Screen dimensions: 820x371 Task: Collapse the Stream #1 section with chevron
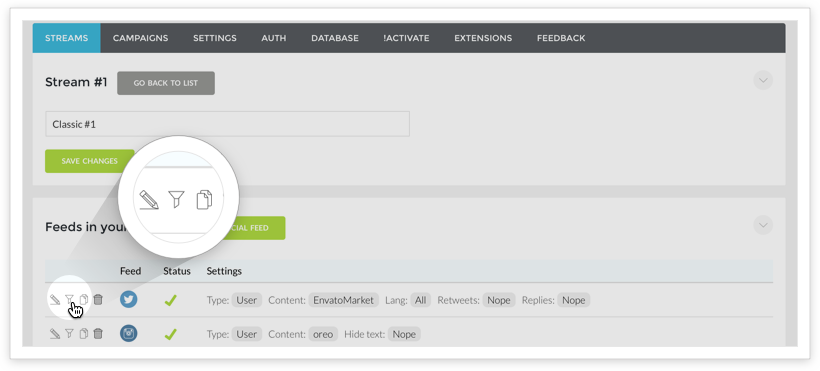[763, 81]
